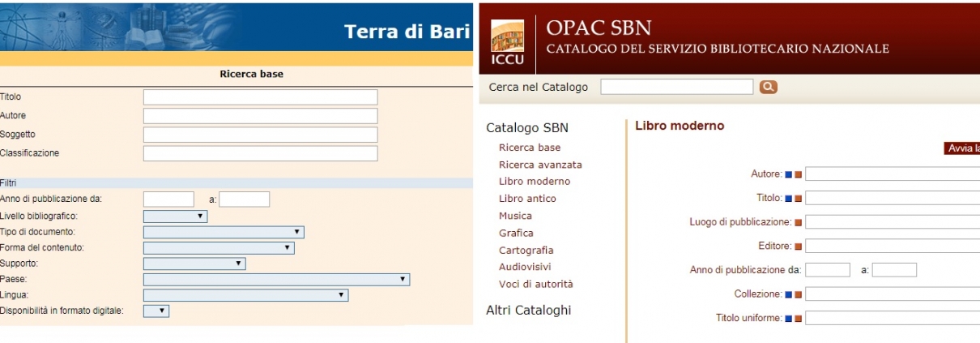The image size is (980, 343).
Task: Click the blue square icon beside Collezione
Action: tap(789, 294)
